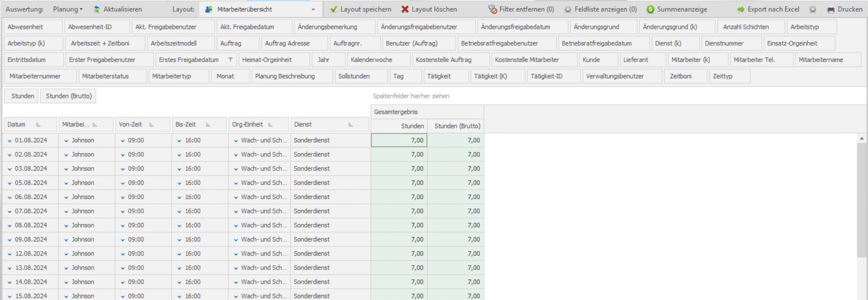Select the Kostenstelle Mitarbeiter field button

[x=534, y=59]
